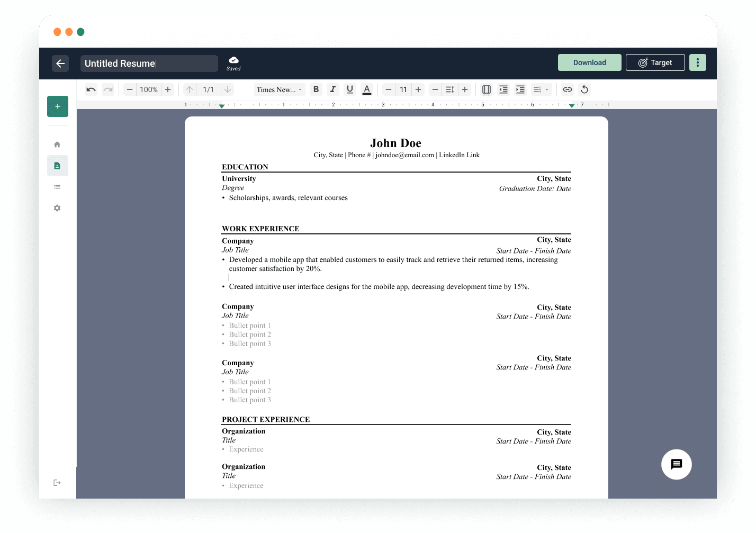Open settings from the sidebar
Viewport: 756px width, 533px height.
(57, 207)
